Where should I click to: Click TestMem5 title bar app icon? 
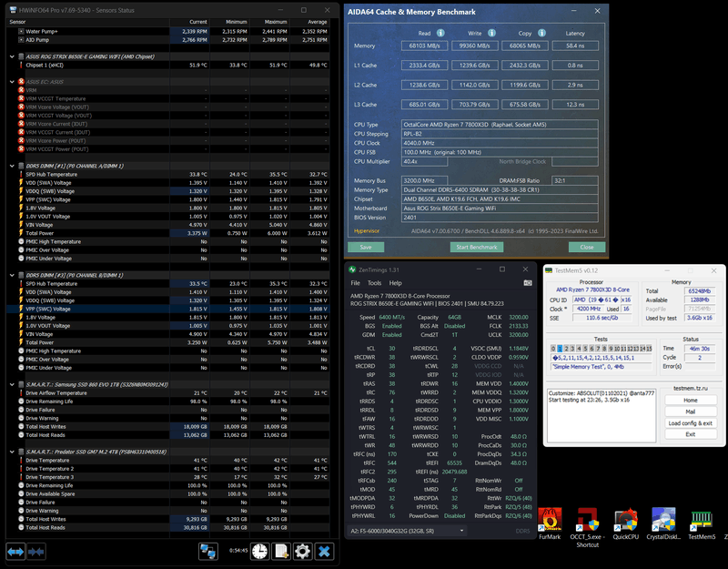click(549, 270)
